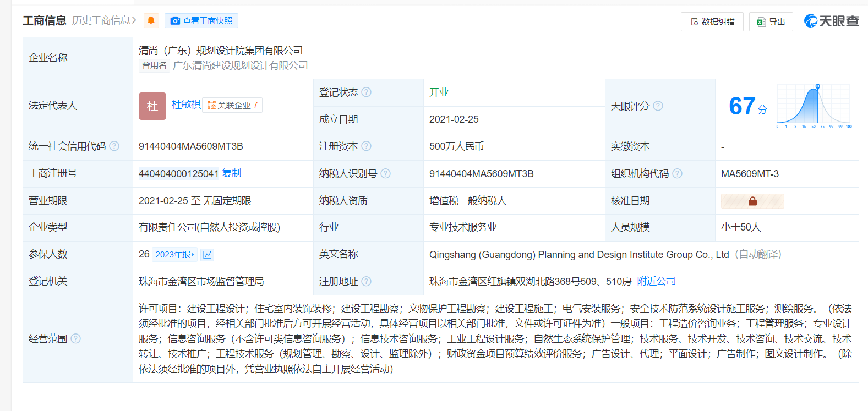Image resolution: width=868 pixels, height=411 pixels.
Task: Click registration authority 珠海市金湾区市场监督管理局
Action: [201, 282]
